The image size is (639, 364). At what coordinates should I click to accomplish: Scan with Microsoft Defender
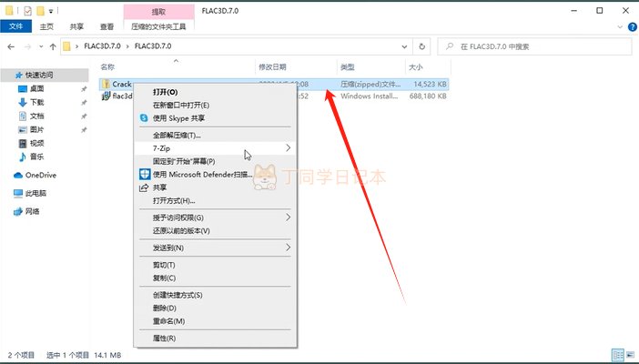click(x=215, y=175)
